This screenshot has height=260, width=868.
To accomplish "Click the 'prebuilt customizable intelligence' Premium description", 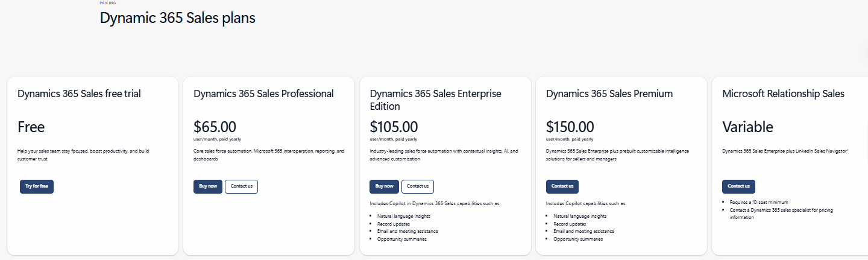I will (617, 155).
